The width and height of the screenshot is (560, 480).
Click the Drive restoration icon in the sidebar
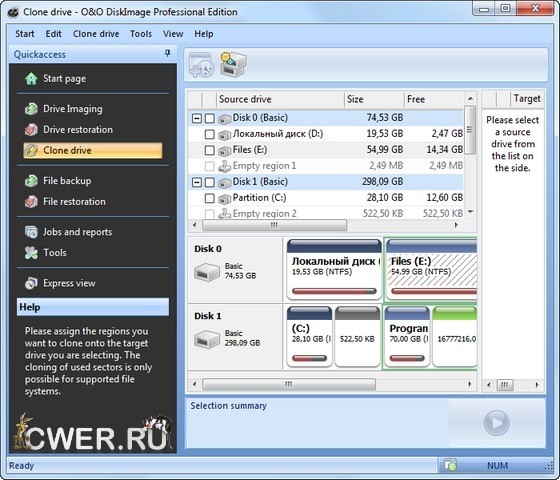(31, 130)
